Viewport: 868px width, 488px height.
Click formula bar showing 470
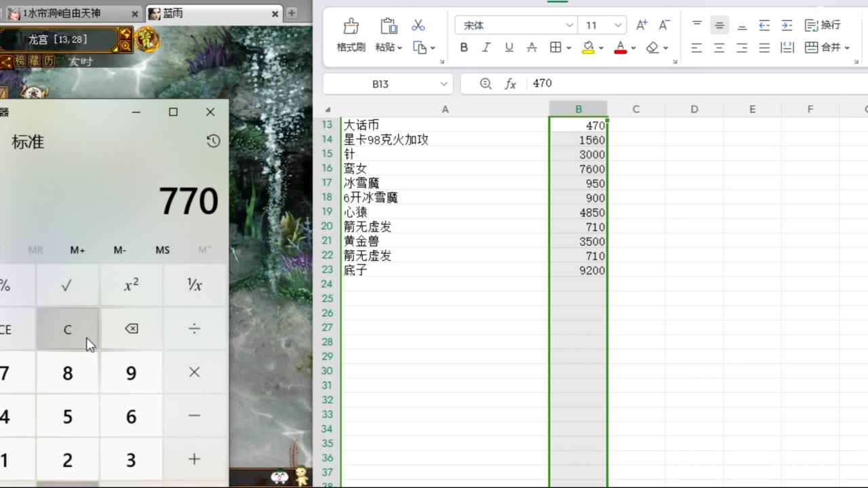pyautogui.click(x=698, y=83)
